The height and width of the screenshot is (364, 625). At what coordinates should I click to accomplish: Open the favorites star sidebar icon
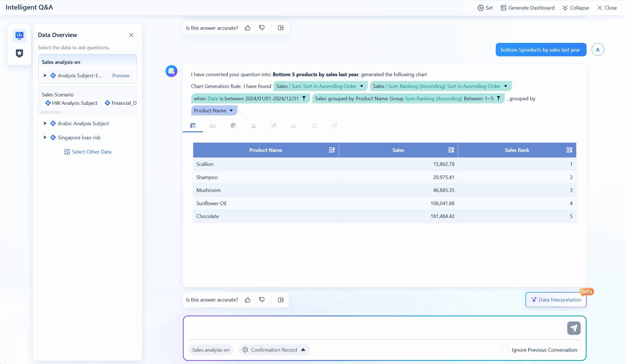click(19, 53)
